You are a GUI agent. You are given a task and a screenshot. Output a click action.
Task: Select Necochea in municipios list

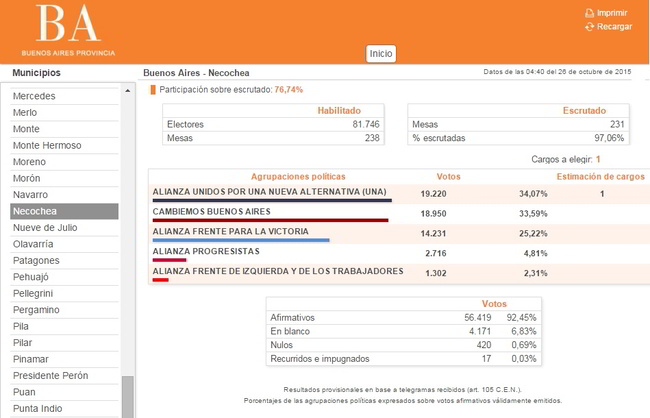point(64,211)
